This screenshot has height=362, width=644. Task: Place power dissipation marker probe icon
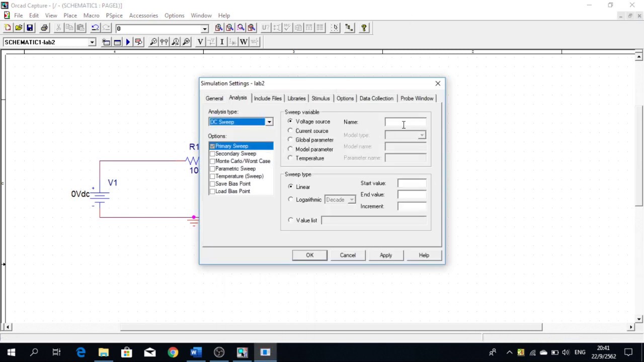pos(187,42)
